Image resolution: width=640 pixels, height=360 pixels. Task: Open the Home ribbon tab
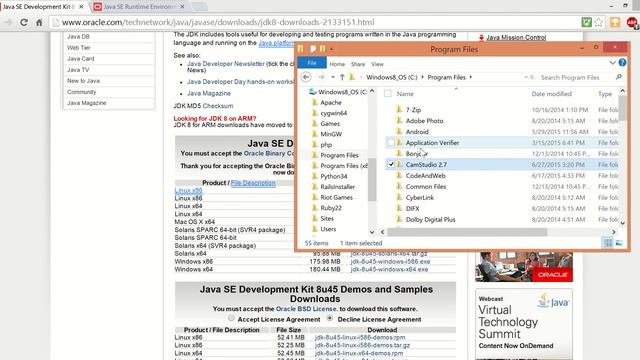[x=337, y=64]
